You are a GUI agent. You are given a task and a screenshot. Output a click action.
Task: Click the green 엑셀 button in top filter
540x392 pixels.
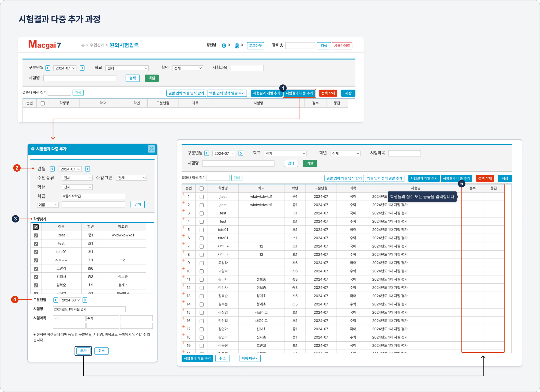(x=152, y=78)
